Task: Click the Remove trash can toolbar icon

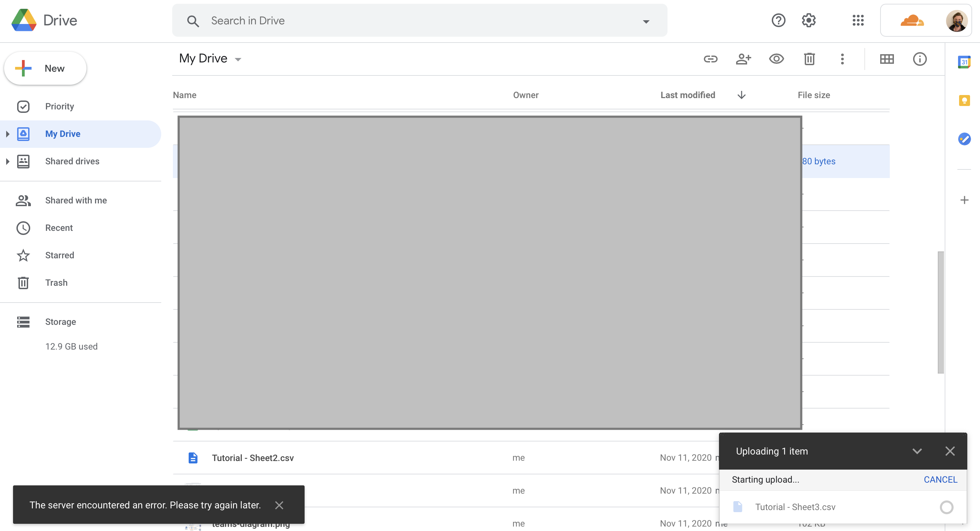Action: 809,59
